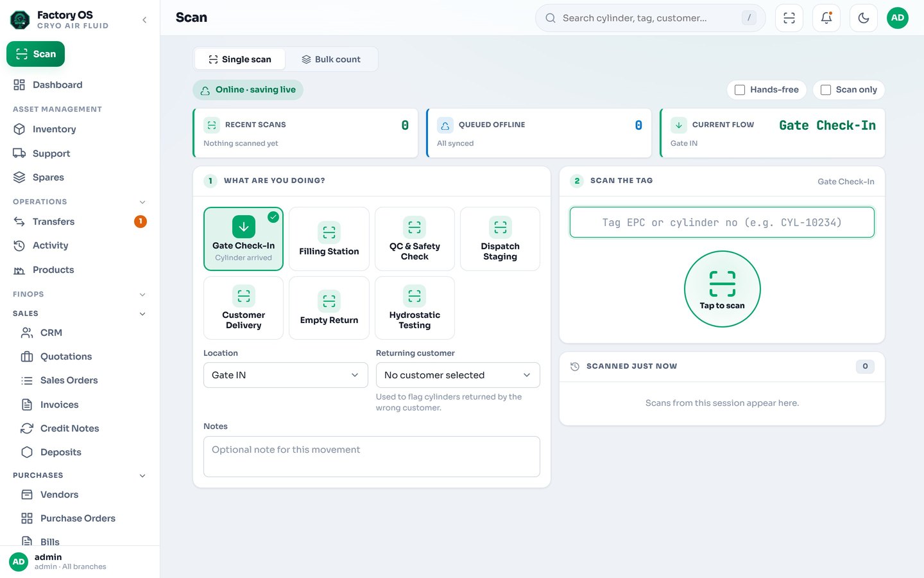
Task: Open the Recent Scans card
Action: point(305,133)
